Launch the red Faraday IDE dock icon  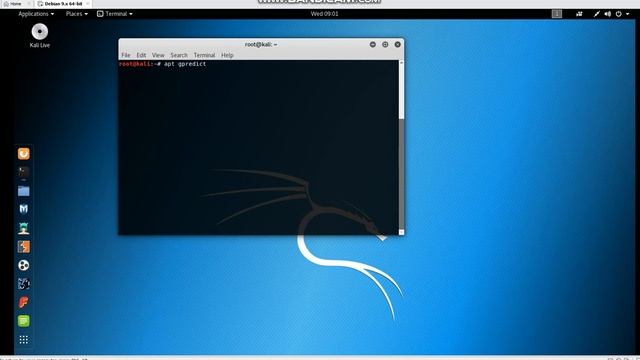coord(24,302)
